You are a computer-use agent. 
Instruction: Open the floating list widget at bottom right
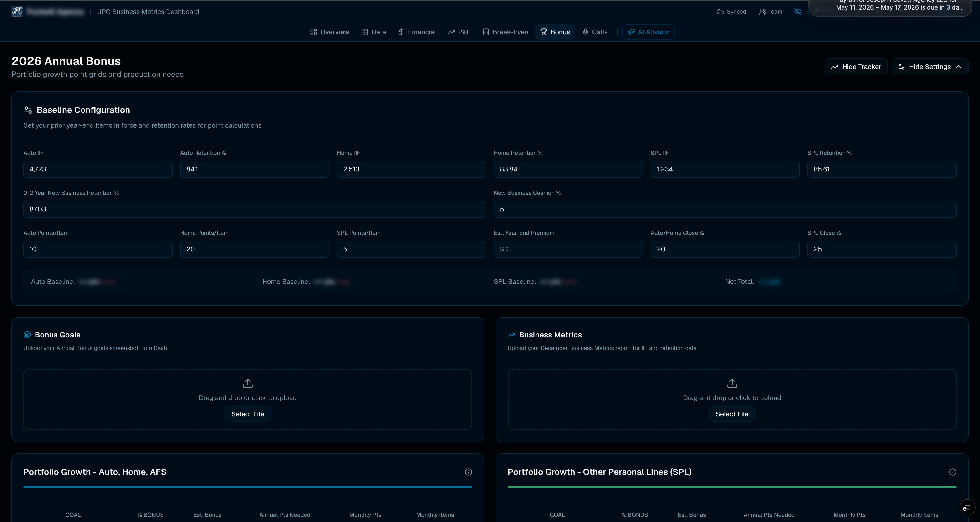point(967,507)
